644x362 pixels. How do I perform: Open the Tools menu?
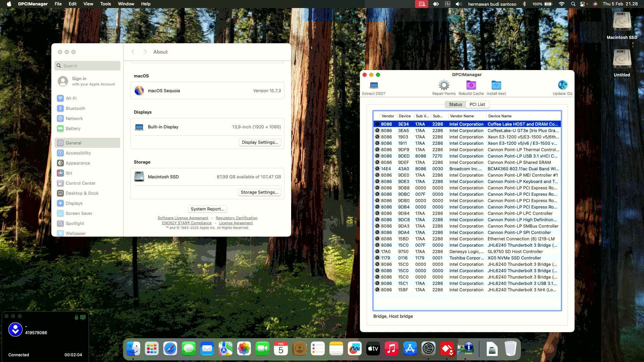105,4
